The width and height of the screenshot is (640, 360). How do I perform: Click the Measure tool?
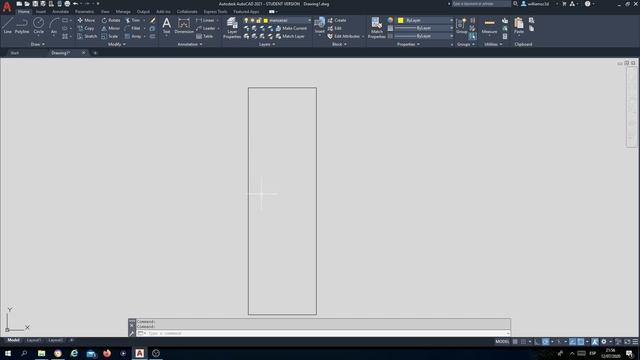tap(489, 25)
